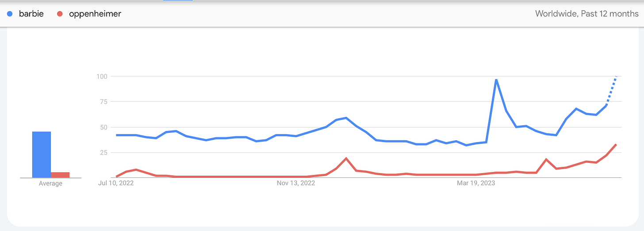Viewport: 644px width, 231px height.
Task: Click the Worldwide, Past 12 months text
Action: coord(587,14)
